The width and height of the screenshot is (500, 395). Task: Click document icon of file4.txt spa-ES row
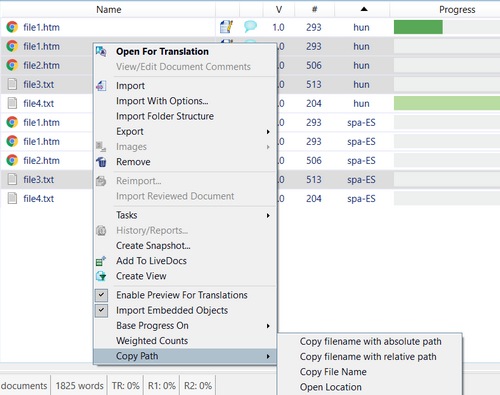12,198
